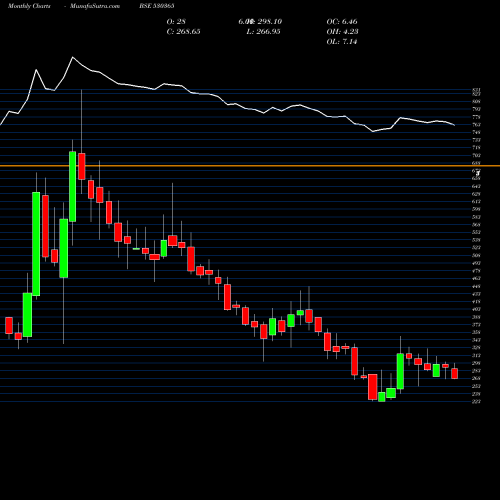Click the last red candlestick on the right

click(x=454, y=373)
